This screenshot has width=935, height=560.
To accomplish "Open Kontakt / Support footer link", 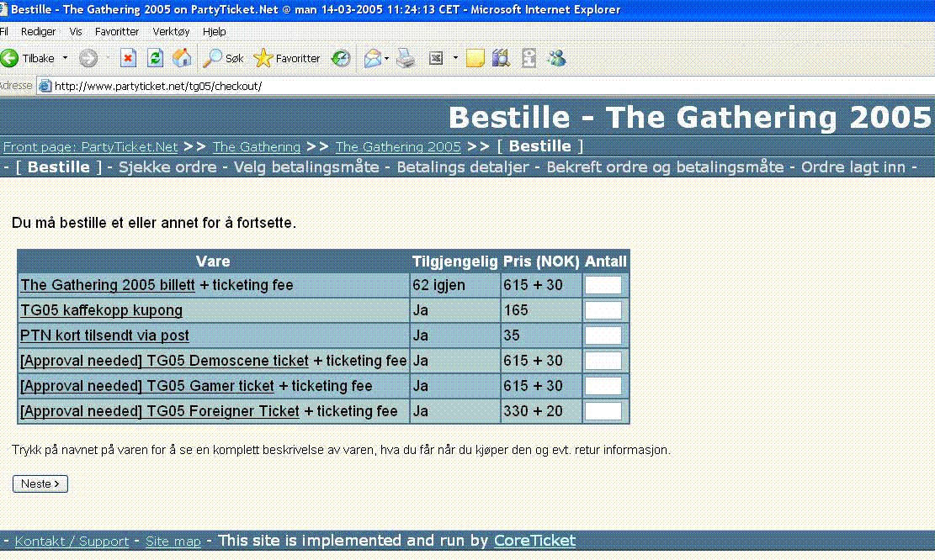I will 72,541.
